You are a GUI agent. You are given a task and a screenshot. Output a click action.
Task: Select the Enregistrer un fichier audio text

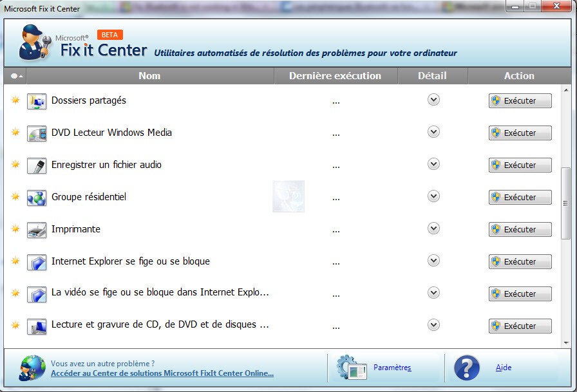pos(106,165)
